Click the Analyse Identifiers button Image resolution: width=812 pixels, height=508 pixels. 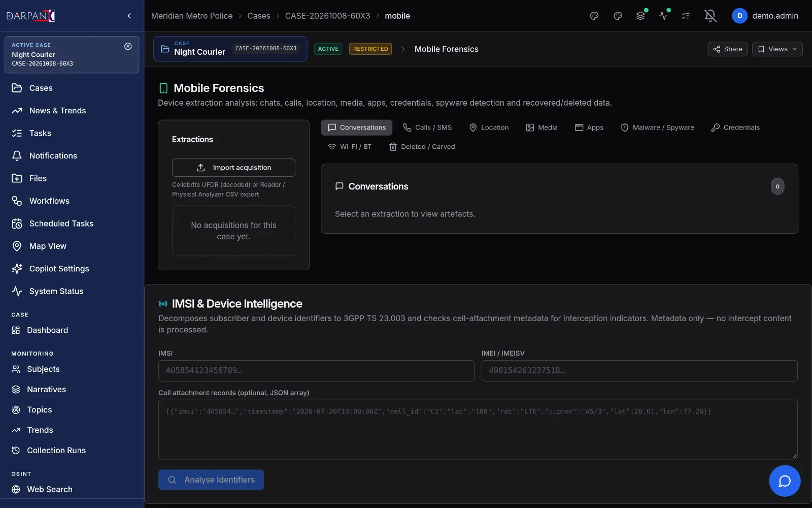coord(211,480)
